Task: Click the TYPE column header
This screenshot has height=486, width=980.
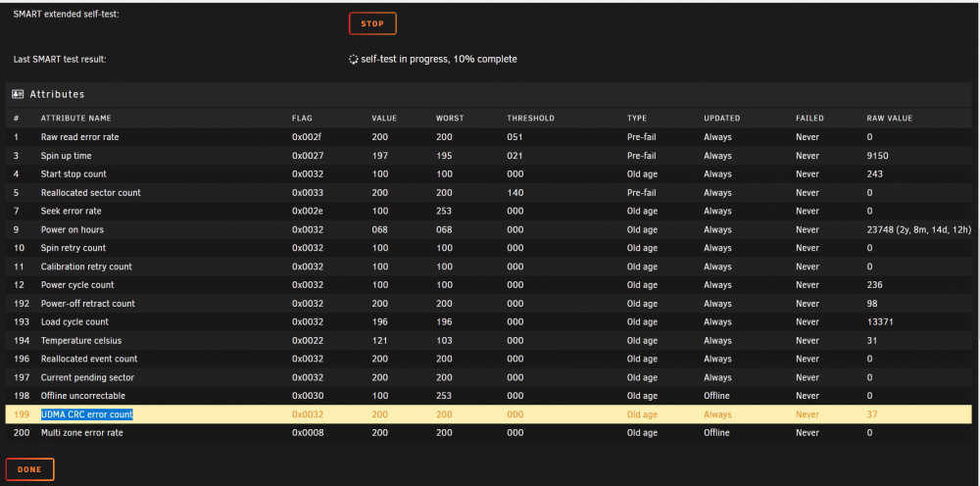Action: point(637,118)
